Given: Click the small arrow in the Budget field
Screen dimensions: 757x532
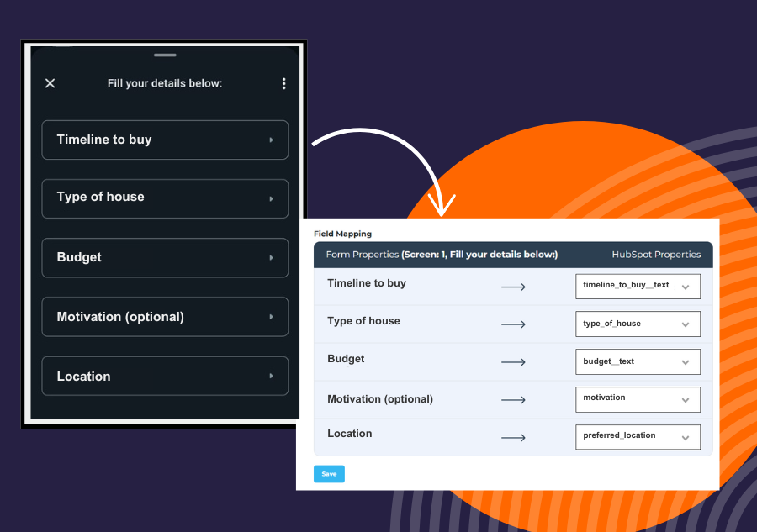Looking at the screenshot, I should click(x=271, y=258).
